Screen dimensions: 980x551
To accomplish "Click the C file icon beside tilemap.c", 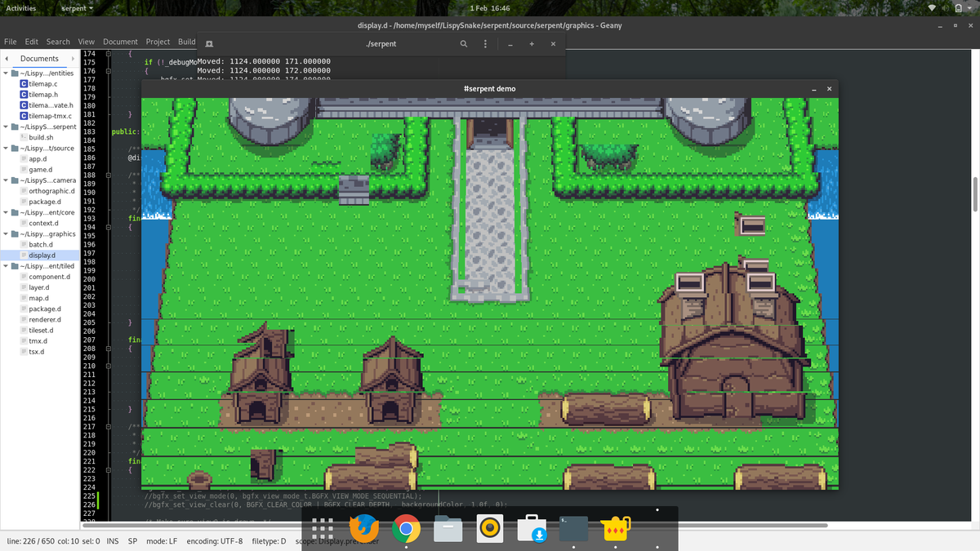I will (24, 84).
